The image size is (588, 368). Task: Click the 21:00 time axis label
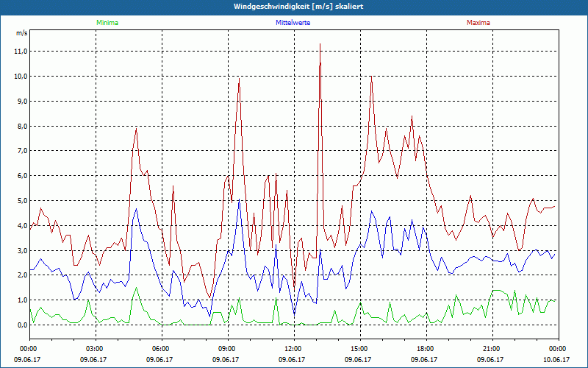pyautogui.click(x=492, y=349)
